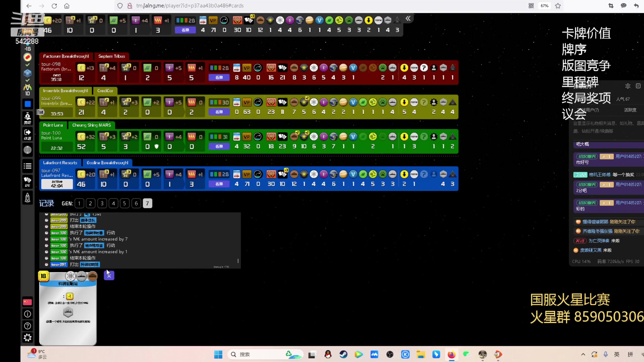Open the globe board view icon in sidebar
The image size is (644, 362).
pyautogui.click(x=28, y=150)
